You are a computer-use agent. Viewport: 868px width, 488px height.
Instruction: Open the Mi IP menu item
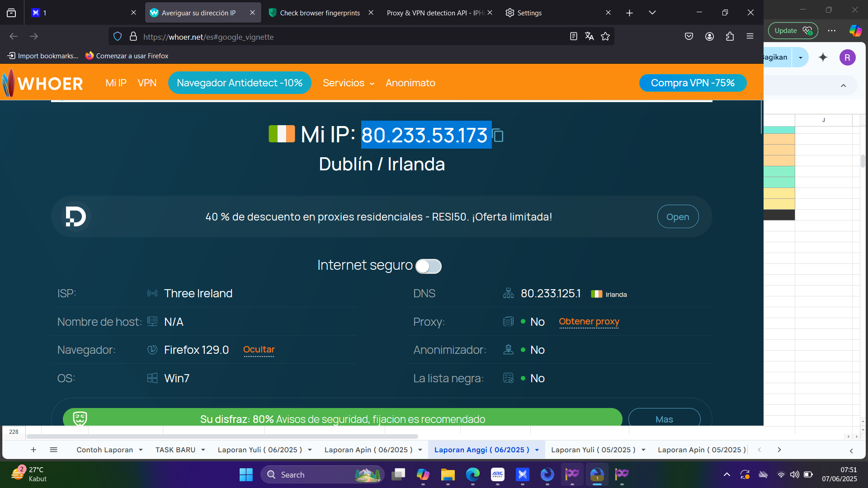(116, 83)
